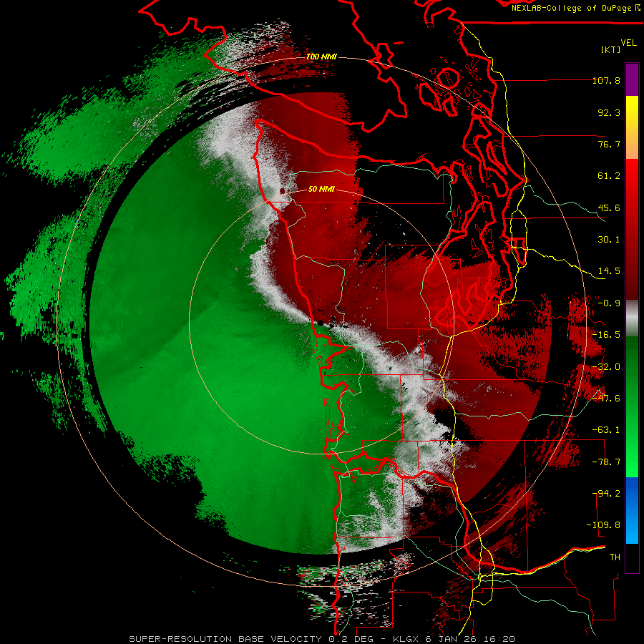Click the Super-Resolution Base Velocity caption
Viewport: 644px width, 644px height.
coord(322,639)
